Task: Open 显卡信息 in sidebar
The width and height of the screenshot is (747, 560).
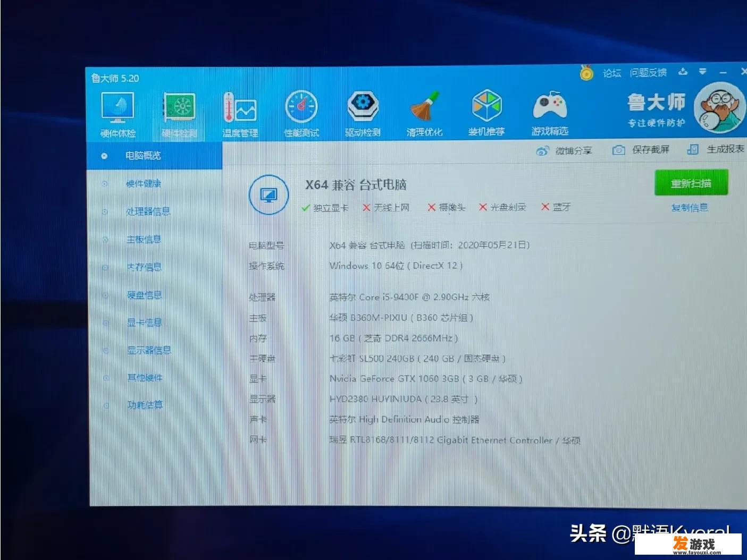Action: (x=144, y=323)
